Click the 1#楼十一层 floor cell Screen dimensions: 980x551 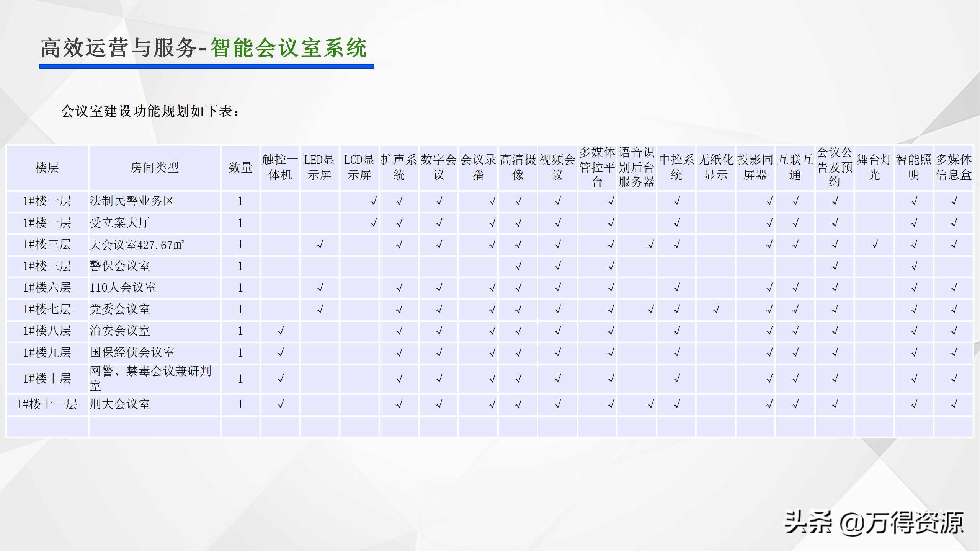(47, 404)
